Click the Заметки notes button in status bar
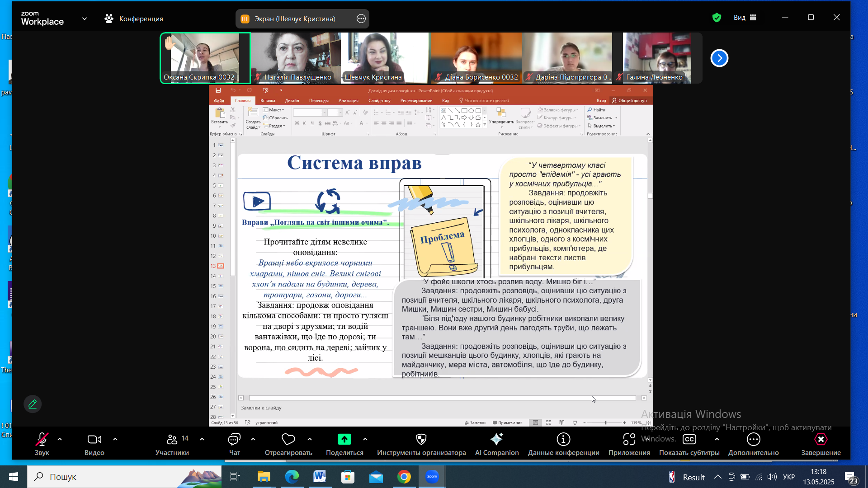The image size is (868, 488). tap(475, 423)
